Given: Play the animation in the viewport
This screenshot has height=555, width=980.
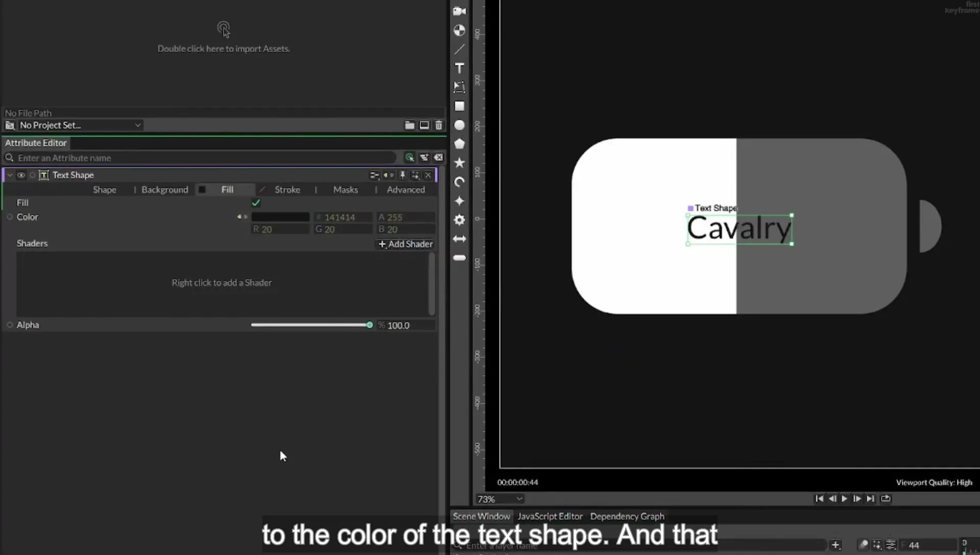Looking at the screenshot, I should pos(844,499).
